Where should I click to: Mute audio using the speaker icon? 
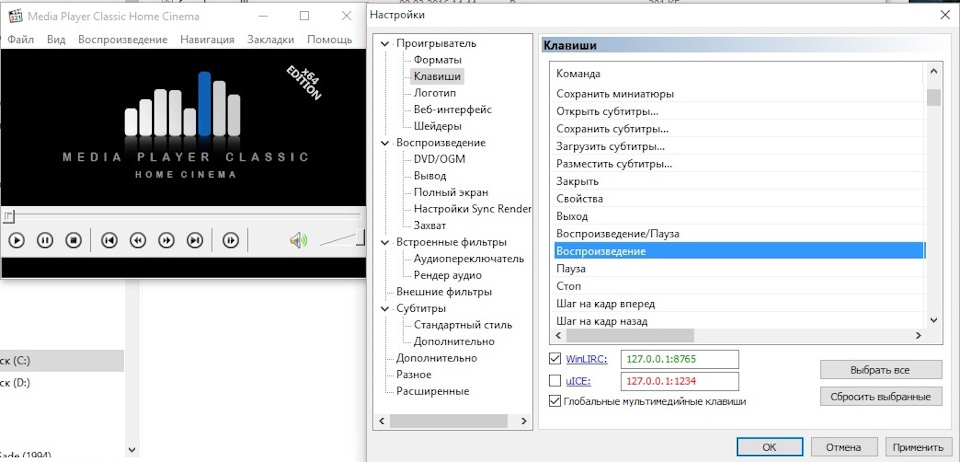coord(297,240)
